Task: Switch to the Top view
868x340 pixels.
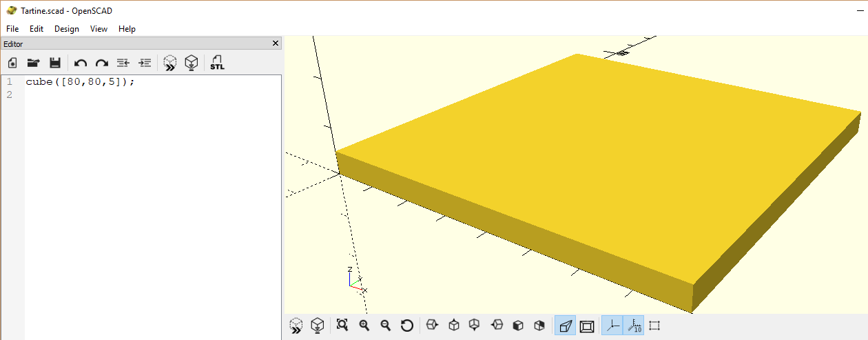Action: [x=453, y=326]
